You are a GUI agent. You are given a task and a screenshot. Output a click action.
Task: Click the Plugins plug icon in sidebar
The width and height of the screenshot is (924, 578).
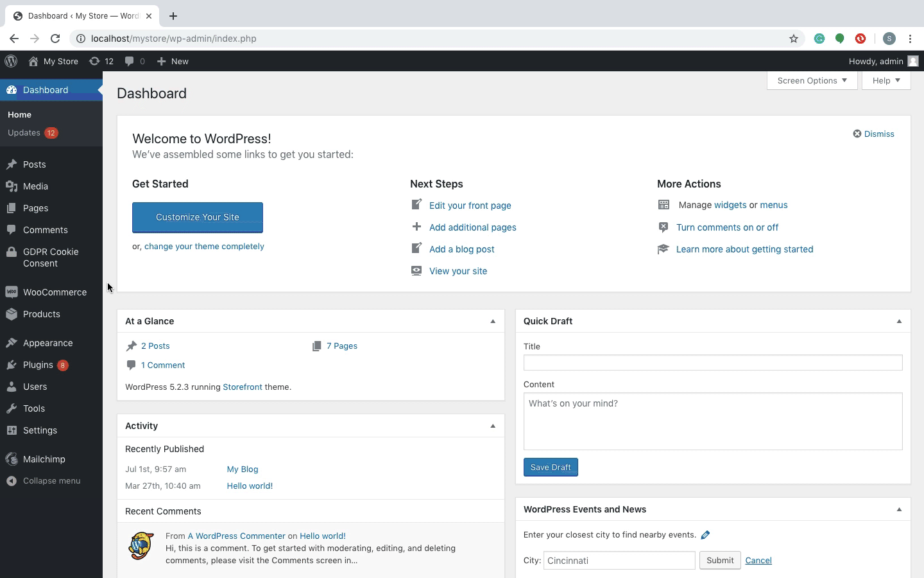(12, 365)
